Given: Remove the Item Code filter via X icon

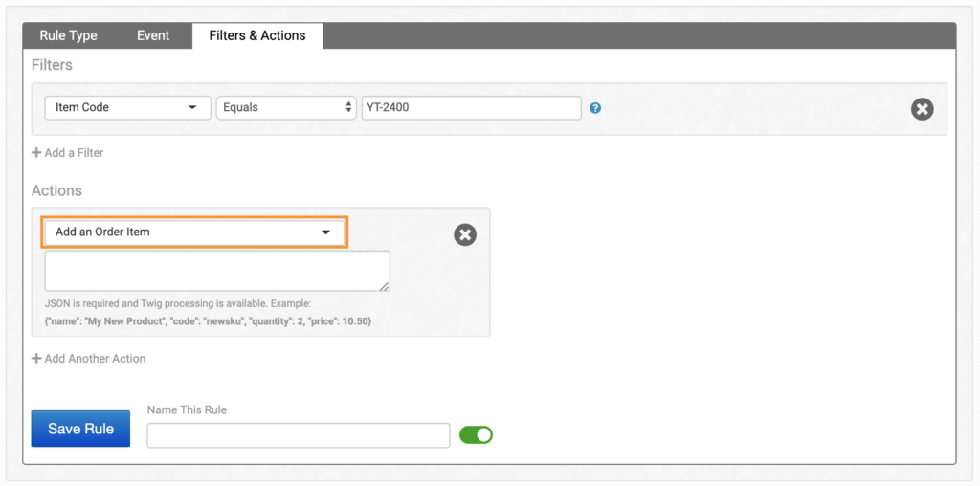Looking at the screenshot, I should click(922, 109).
